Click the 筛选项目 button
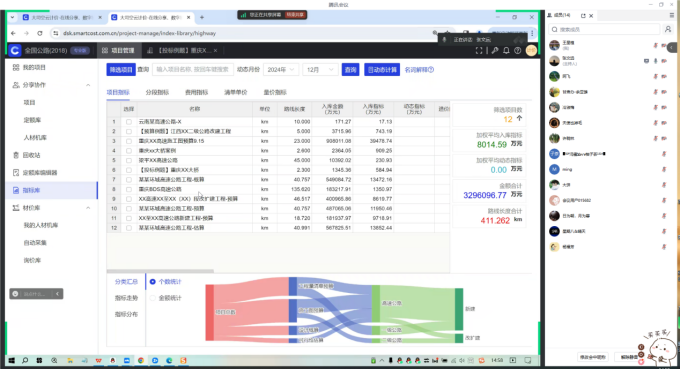 [121, 70]
